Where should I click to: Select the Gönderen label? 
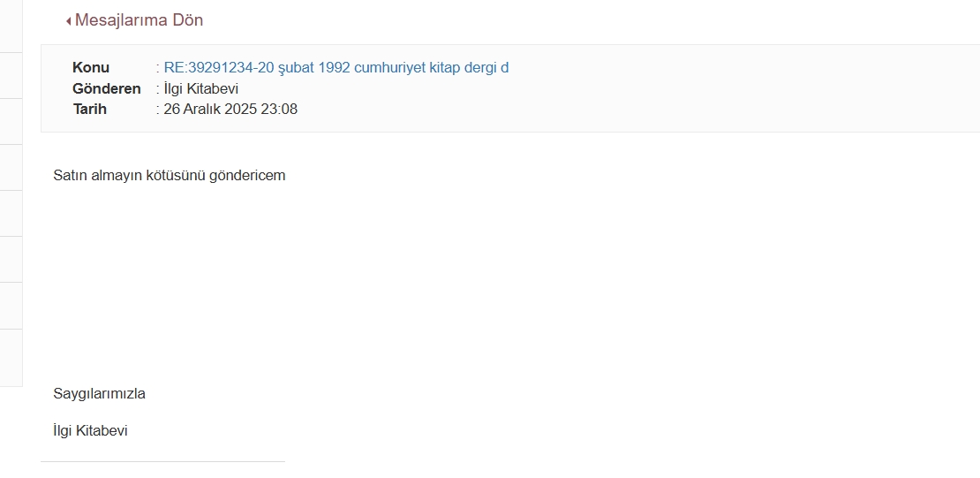[107, 89]
